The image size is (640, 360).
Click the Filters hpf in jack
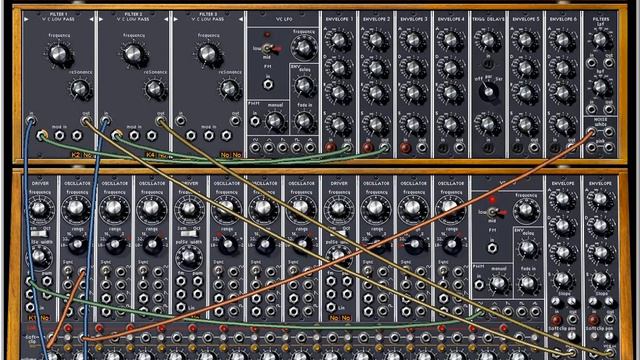[x=591, y=109]
